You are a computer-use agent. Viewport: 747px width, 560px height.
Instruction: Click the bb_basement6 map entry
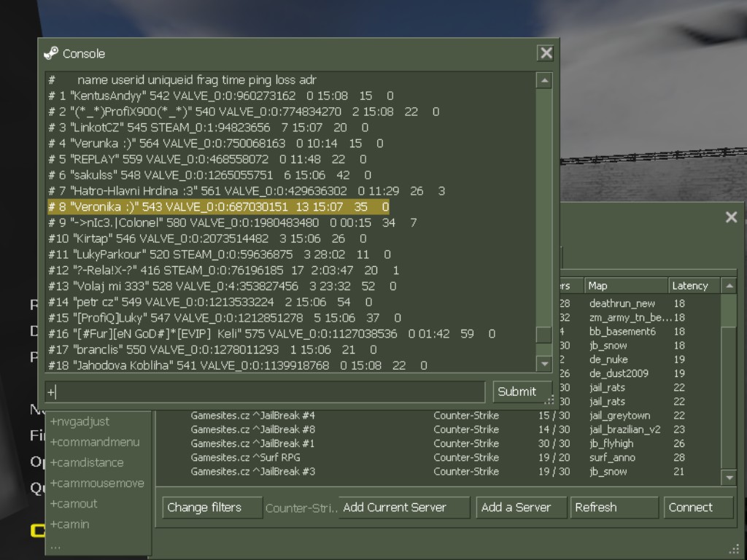pyautogui.click(x=622, y=332)
